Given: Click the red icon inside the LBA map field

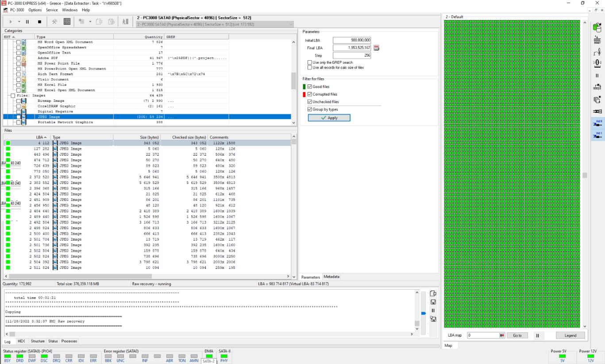Looking at the screenshot, I should (502, 336).
